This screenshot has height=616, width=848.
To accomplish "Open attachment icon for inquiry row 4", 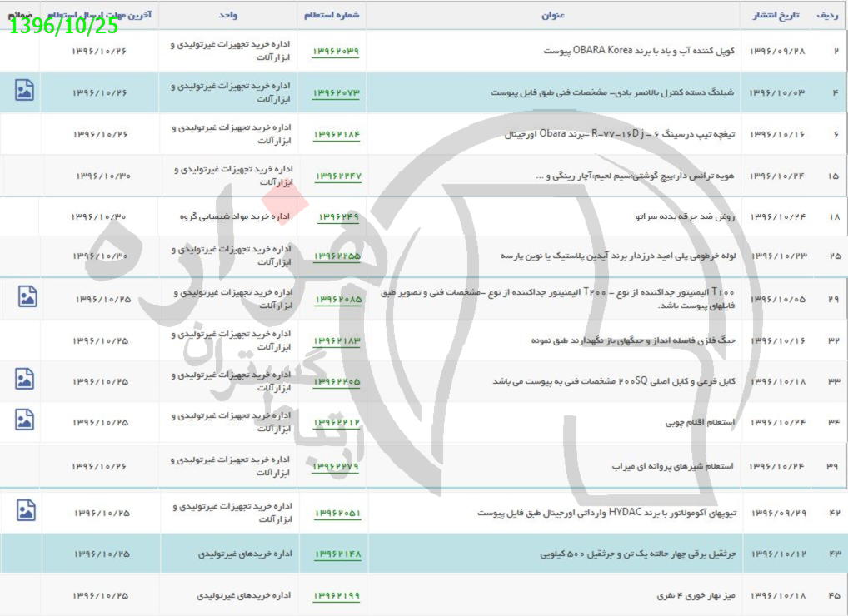I will [25, 91].
